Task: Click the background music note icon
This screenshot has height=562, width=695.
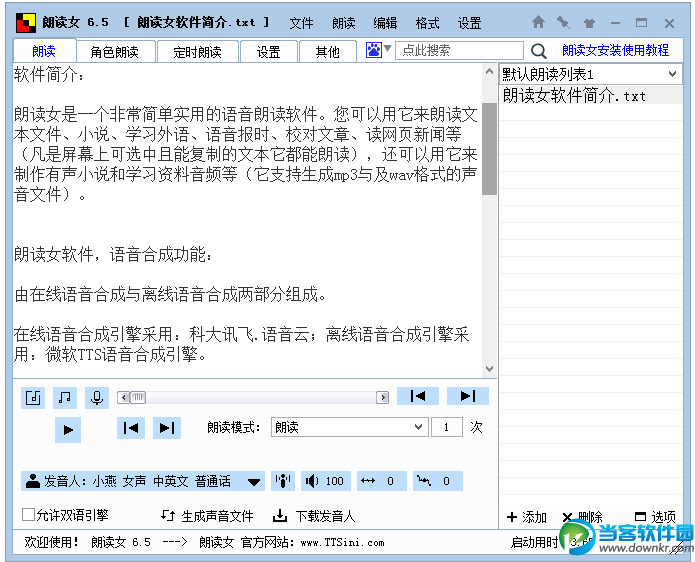Action: [x=65, y=398]
